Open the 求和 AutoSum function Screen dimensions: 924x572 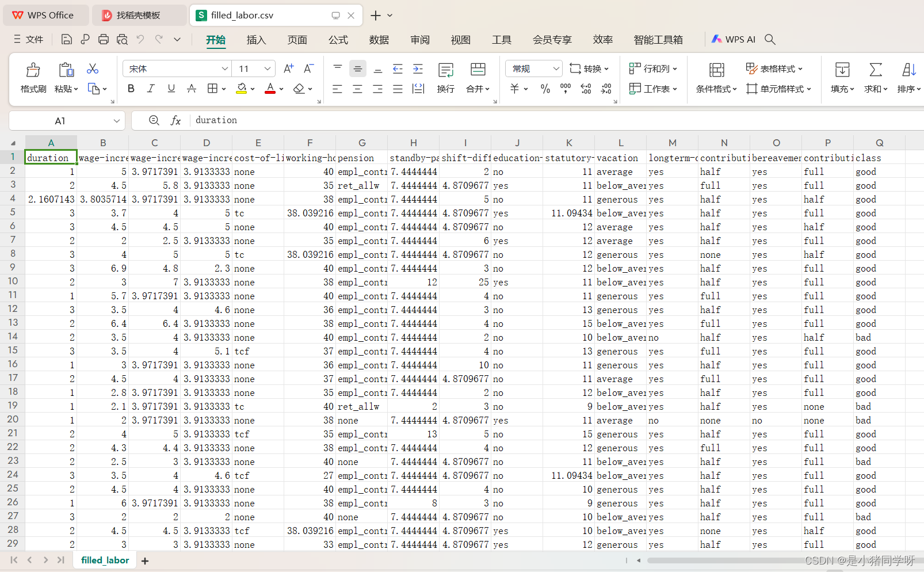click(875, 78)
